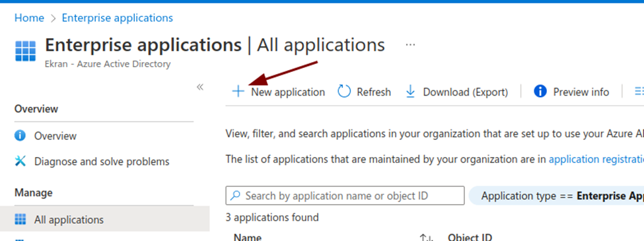
Task: Click the blue Preview info icon
Action: [540, 91]
